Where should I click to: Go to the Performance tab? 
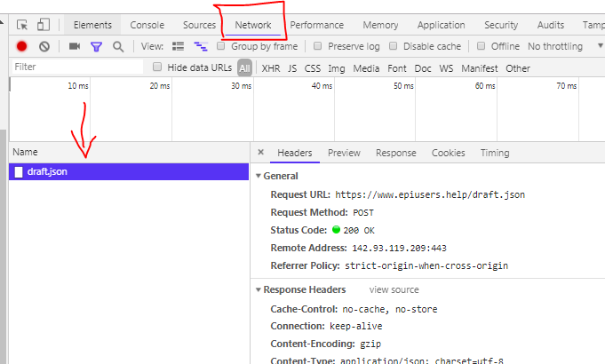click(317, 25)
